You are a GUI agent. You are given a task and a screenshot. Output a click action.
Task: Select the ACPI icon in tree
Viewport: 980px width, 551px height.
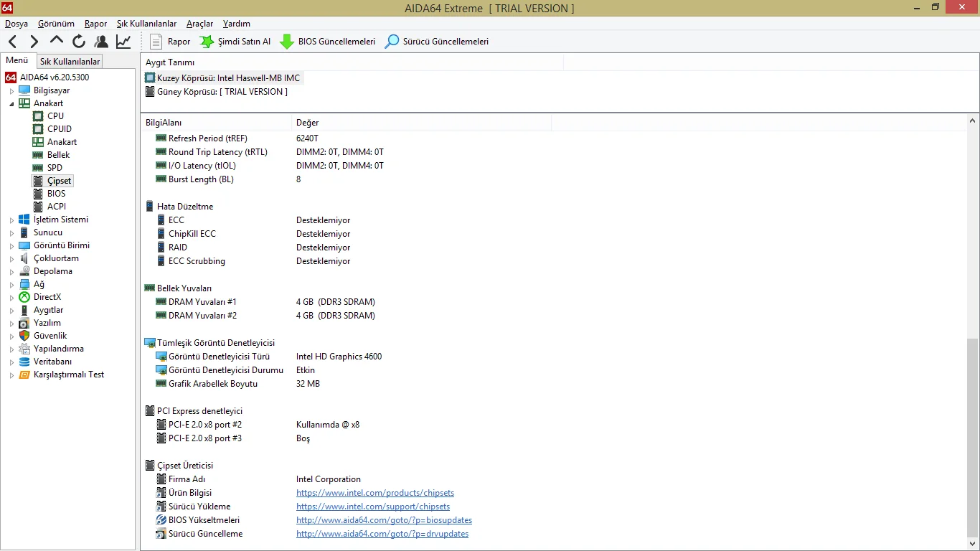click(x=38, y=207)
